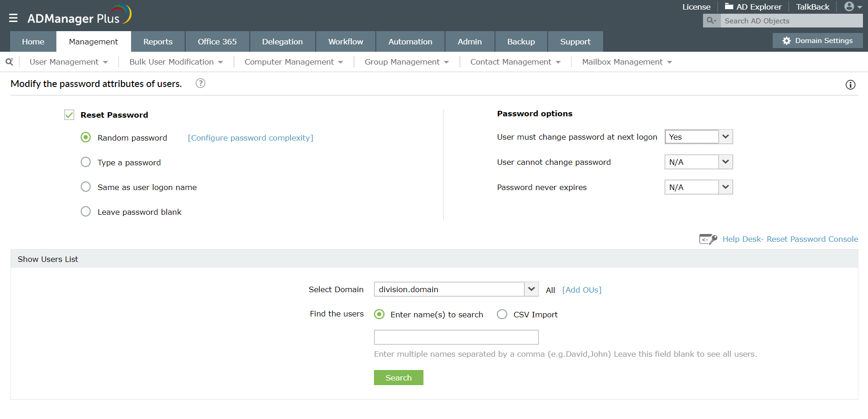Go to the Home tab
868x419 pixels.
click(x=33, y=42)
